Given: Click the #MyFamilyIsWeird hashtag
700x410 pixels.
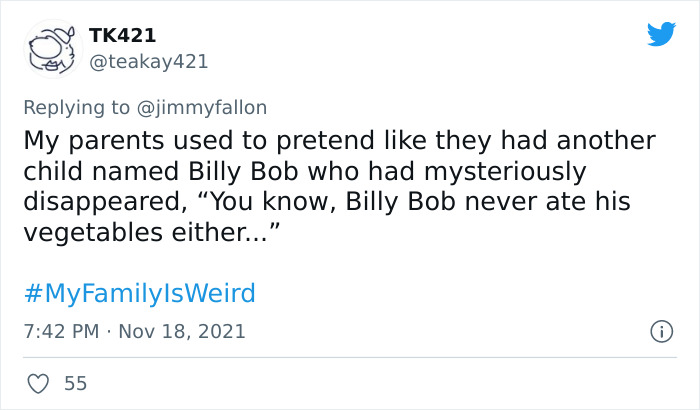Looking at the screenshot, I should point(138,293).
